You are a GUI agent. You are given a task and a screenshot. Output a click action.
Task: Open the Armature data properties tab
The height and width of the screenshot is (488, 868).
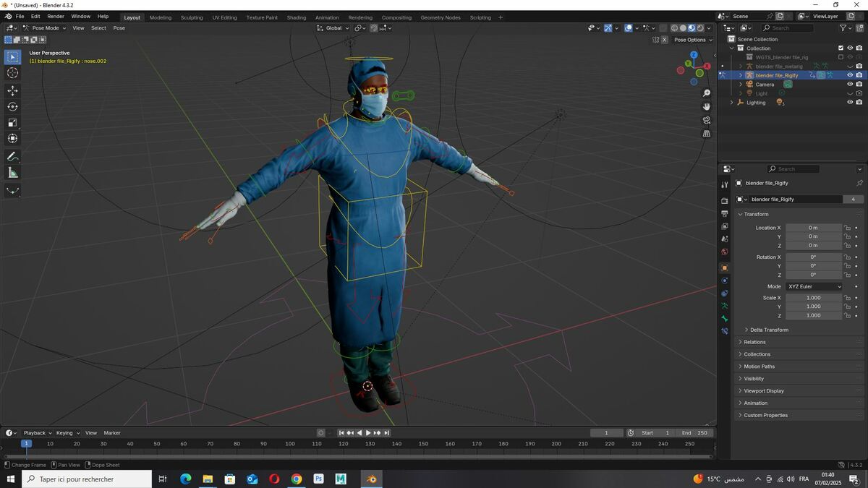click(725, 306)
